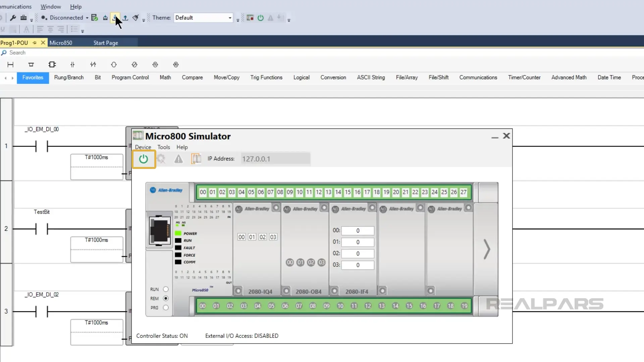The width and height of the screenshot is (644, 362).
Task: Expand the text formatting toolbar overflow arrow
Action: point(83,31)
